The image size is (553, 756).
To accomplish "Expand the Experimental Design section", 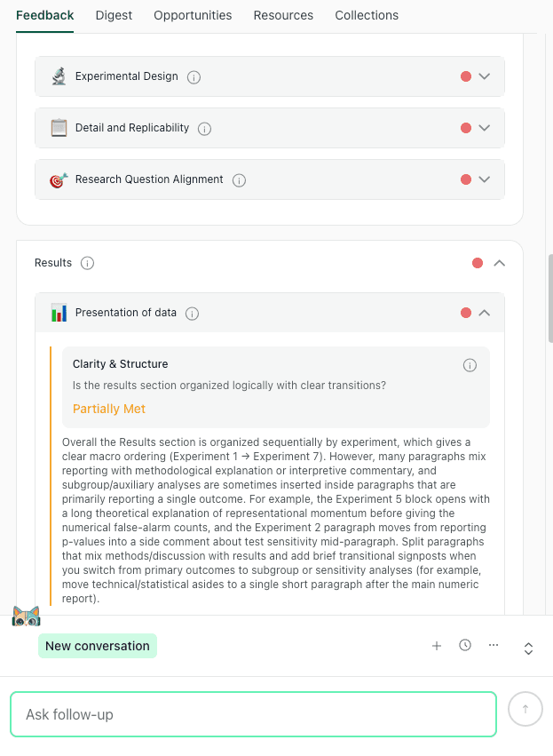I will tap(484, 76).
